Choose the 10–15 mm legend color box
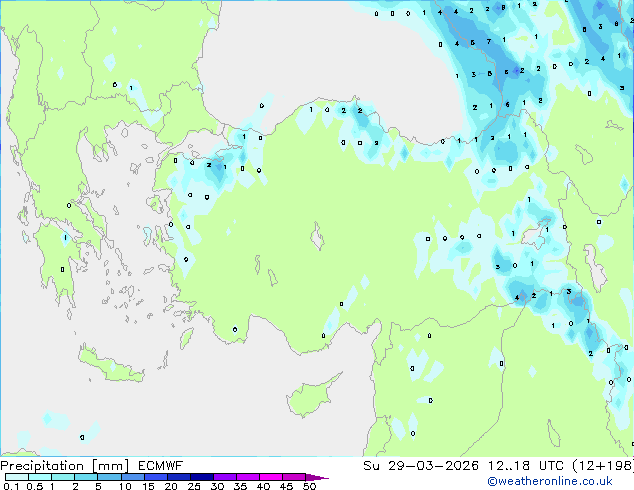634x490 pixels. pos(132,477)
